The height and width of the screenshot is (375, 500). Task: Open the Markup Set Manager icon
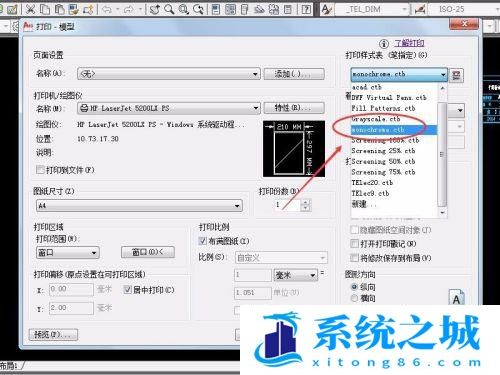[x=274, y=9]
